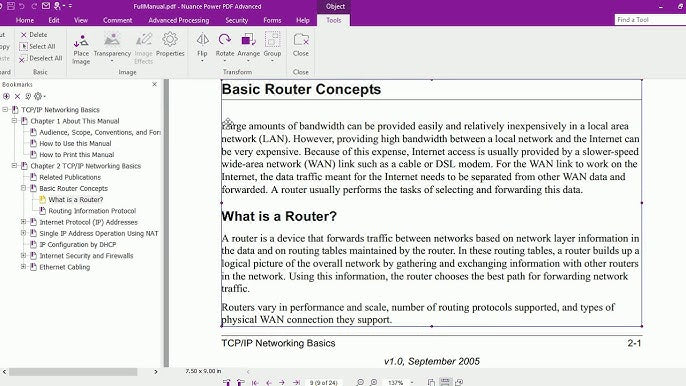The width and height of the screenshot is (686, 386).
Task: Close the Object tools ribbon
Action: [301, 45]
